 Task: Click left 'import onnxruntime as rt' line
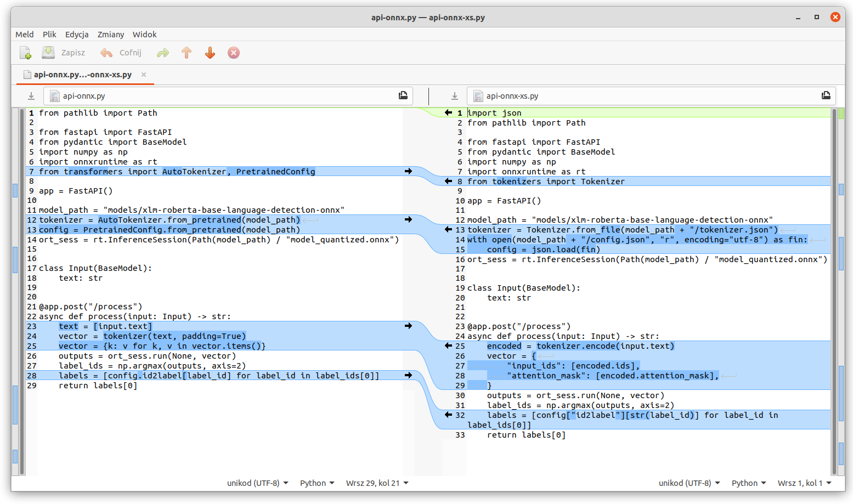(98, 162)
